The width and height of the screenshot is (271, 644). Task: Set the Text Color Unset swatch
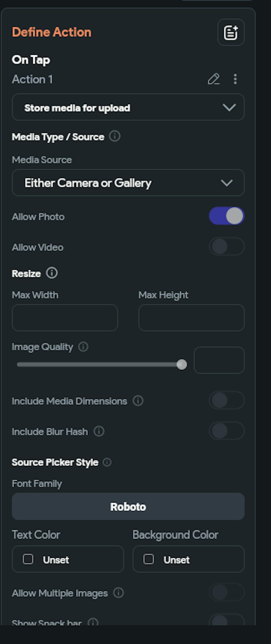(68, 559)
